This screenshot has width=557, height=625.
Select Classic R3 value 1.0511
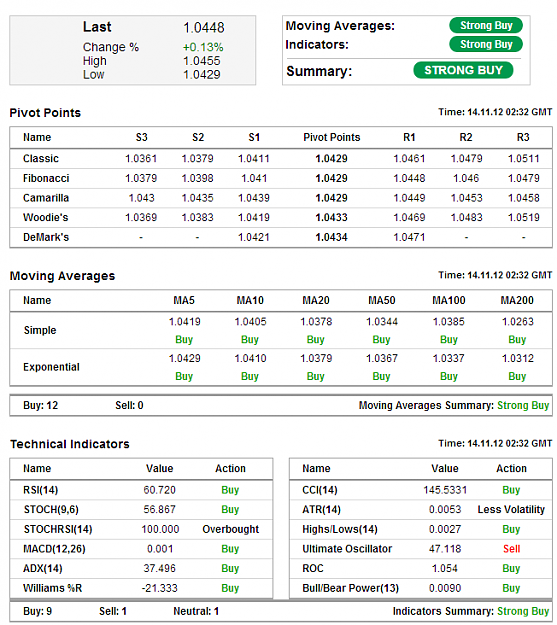pyautogui.click(x=524, y=159)
